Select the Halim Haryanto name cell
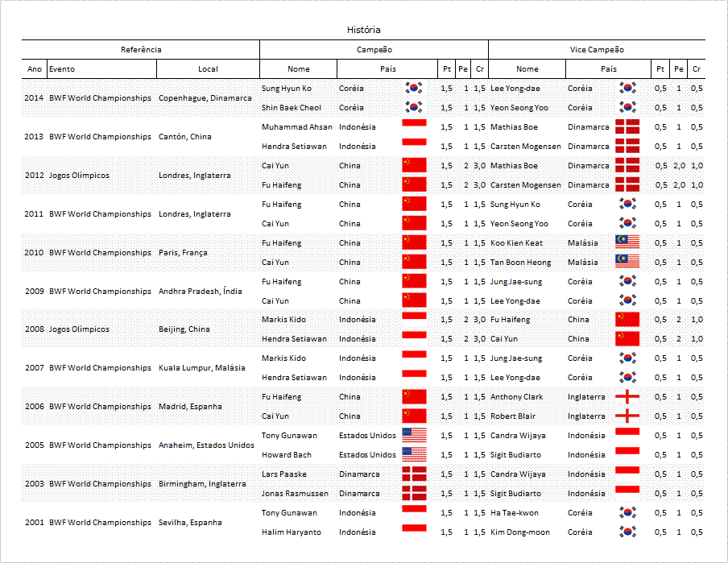This screenshot has width=728, height=563. [x=291, y=532]
